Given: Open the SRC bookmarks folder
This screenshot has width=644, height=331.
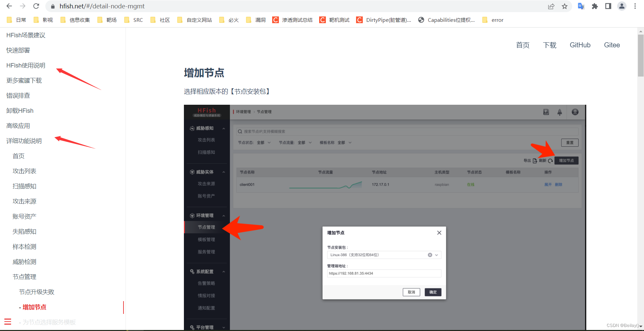Looking at the screenshot, I should 134,20.
